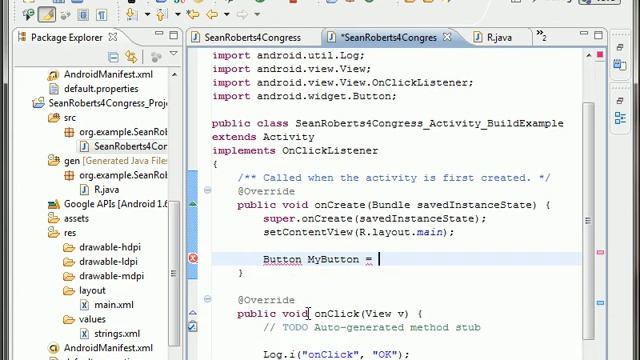Open Previous Annotation dropdown arrow

point(178,15)
